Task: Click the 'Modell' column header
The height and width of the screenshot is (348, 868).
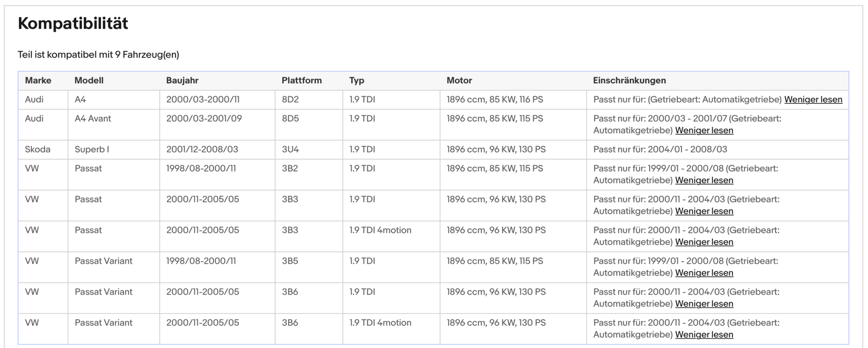Action: tap(89, 81)
